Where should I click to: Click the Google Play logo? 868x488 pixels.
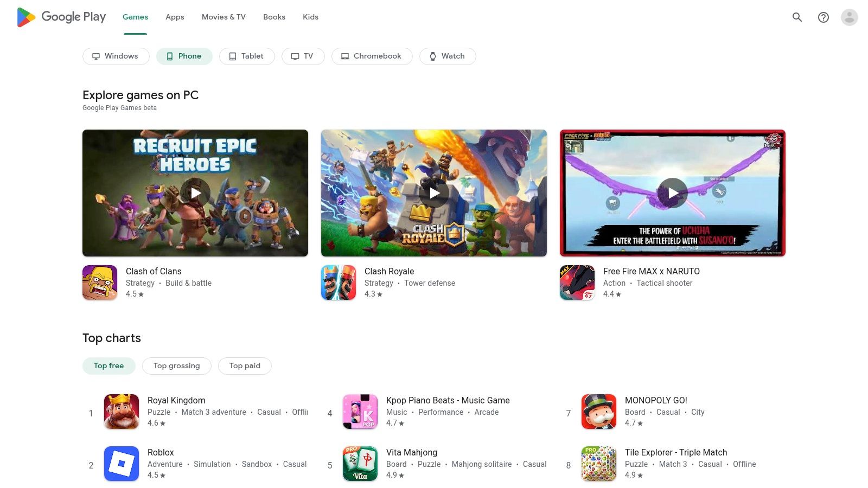[x=61, y=17]
